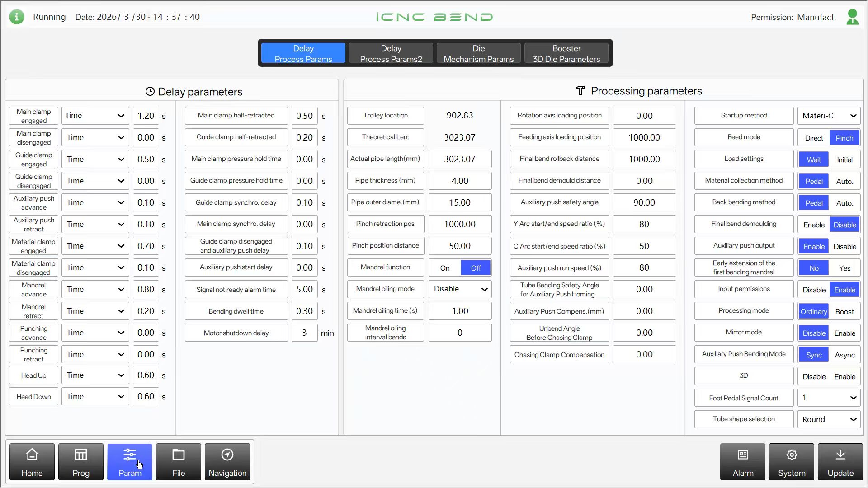Click the Chasing Clamp Compensation label button
The height and width of the screenshot is (488, 868).
pyautogui.click(x=560, y=355)
